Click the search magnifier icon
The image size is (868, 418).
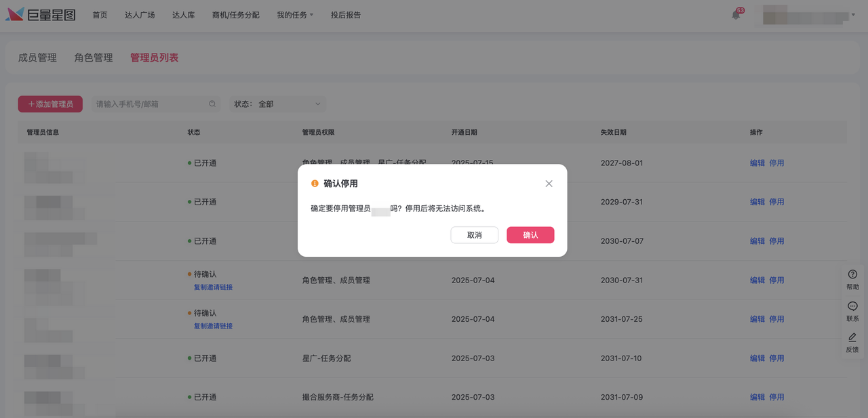tap(212, 104)
